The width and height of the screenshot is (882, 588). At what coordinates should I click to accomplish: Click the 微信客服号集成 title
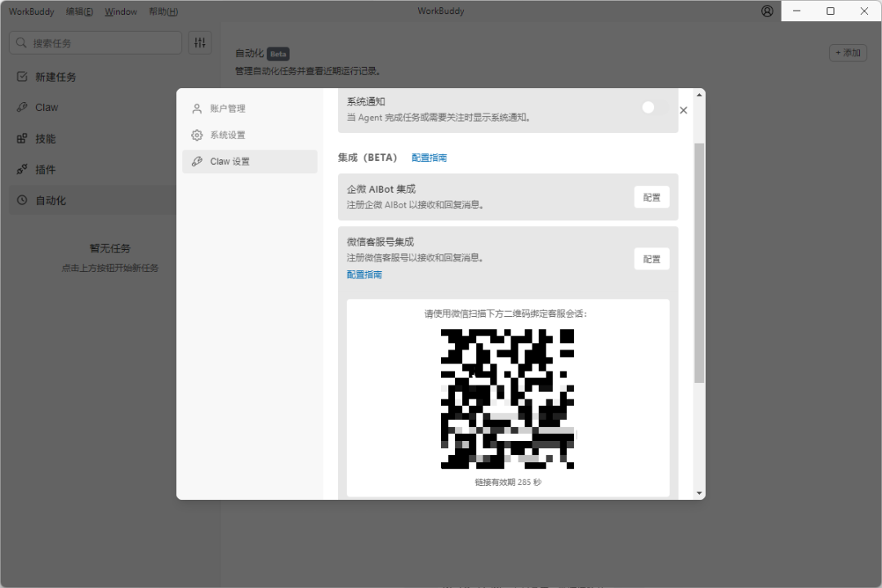click(381, 242)
